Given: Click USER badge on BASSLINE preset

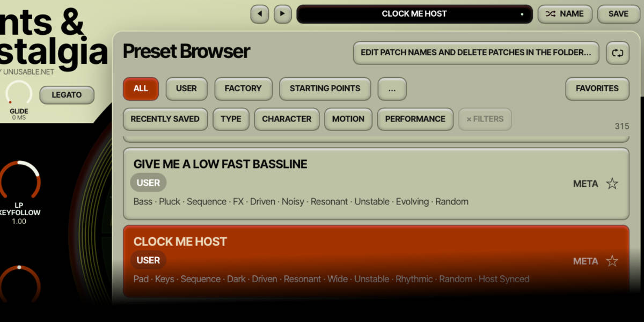Looking at the screenshot, I should [x=148, y=183].
